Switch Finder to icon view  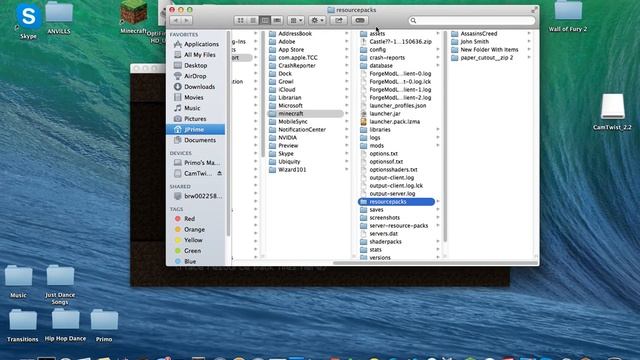(x=240, y=20)
